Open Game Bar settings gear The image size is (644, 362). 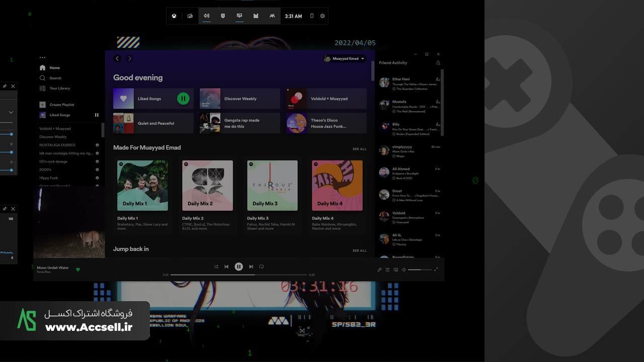tap(323, 16)
